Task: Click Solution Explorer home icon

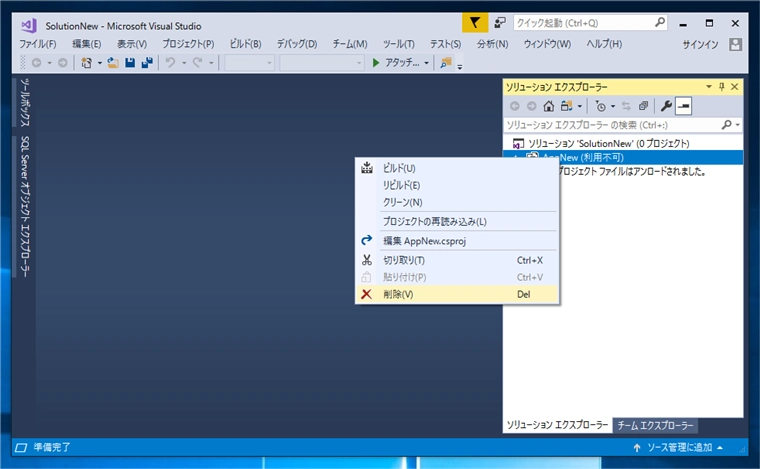Action: click(549, 106)
